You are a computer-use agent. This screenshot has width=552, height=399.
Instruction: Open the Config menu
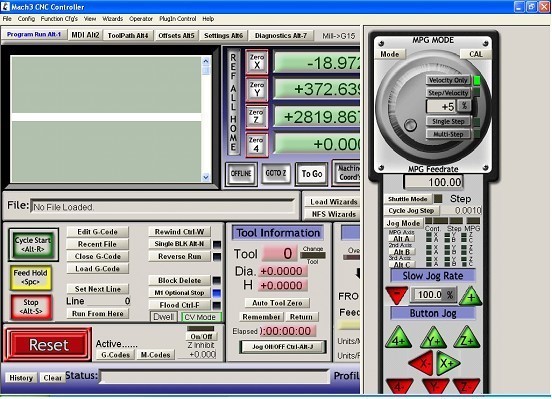[26, 19]
